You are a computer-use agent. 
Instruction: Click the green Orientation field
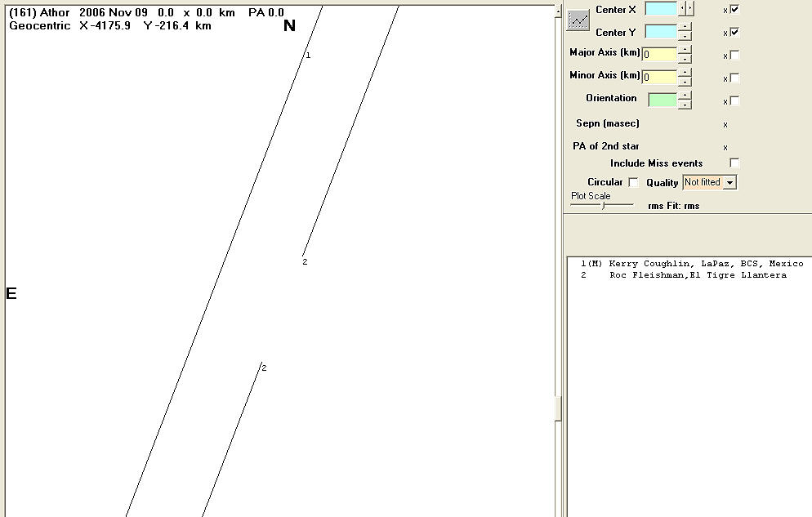(663, 100)
